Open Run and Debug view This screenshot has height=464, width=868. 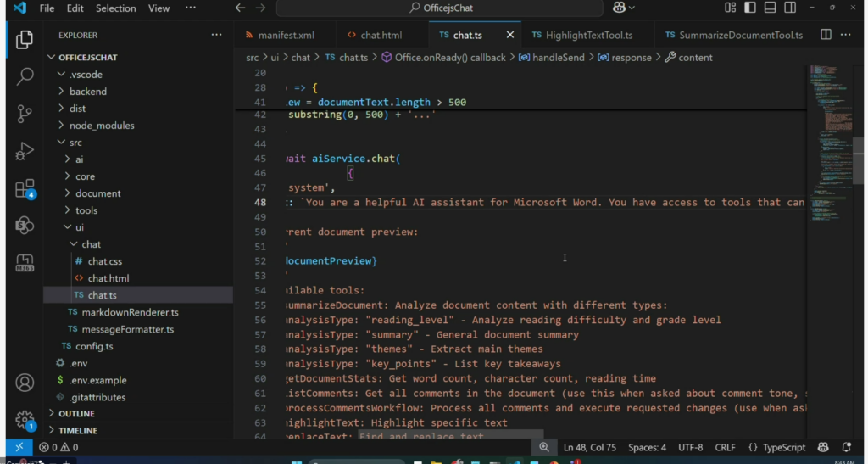[25, 151]
